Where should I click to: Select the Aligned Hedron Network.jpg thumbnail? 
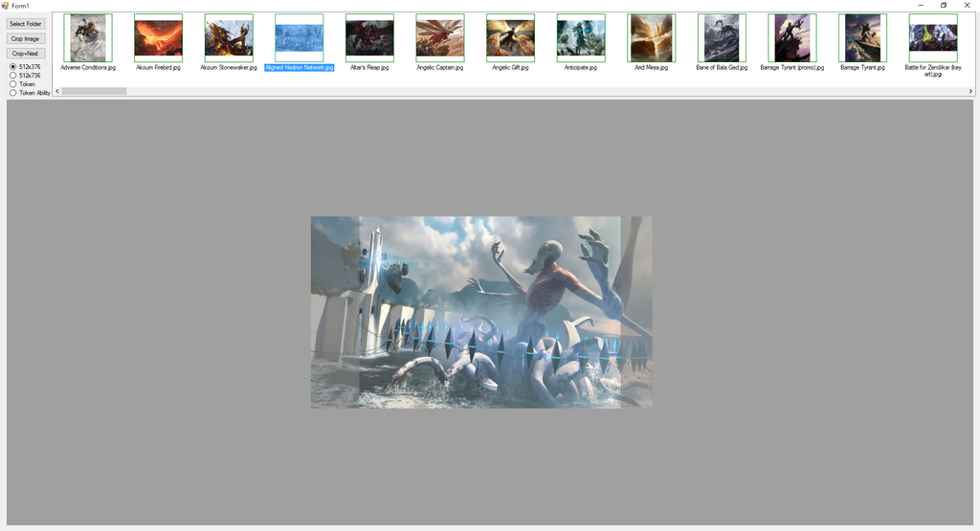300,38
